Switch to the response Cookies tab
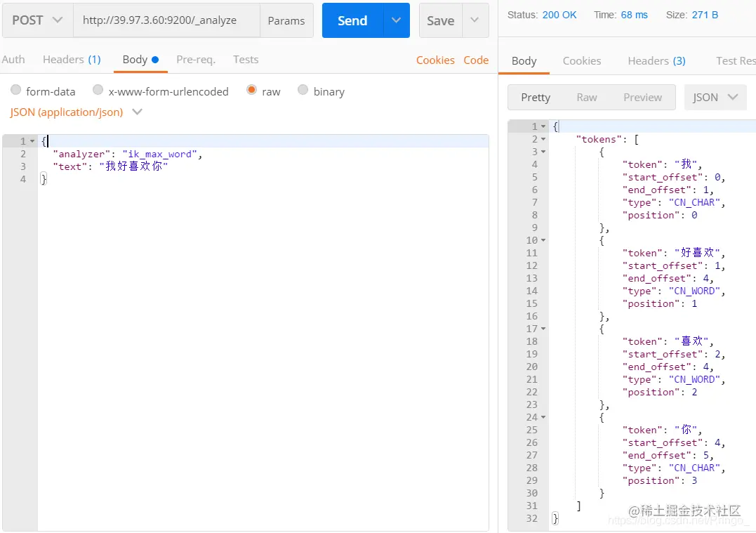The height and width of the screenshot is (533, 756). [x=582, y=61]
